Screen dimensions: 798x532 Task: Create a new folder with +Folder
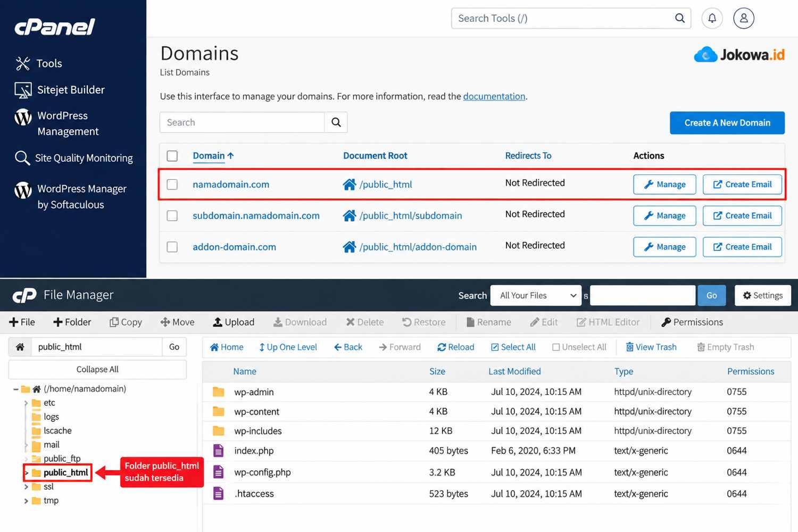point(72,322)
